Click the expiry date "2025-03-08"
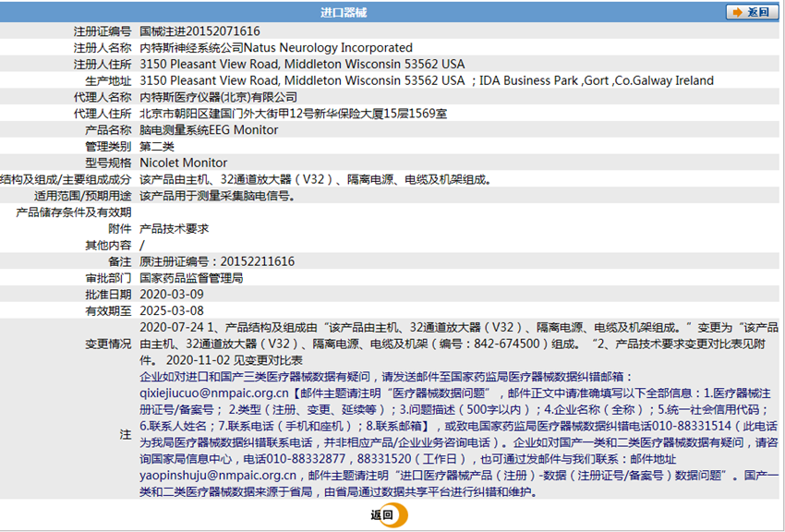Image resolution: width=785 pixels, height=532 pixels. (172, 310)
